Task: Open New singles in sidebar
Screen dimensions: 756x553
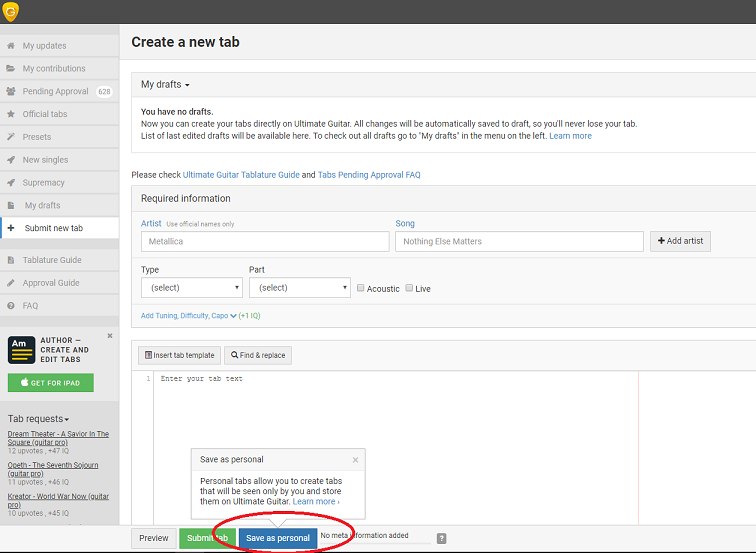Action: coord(59,160)
